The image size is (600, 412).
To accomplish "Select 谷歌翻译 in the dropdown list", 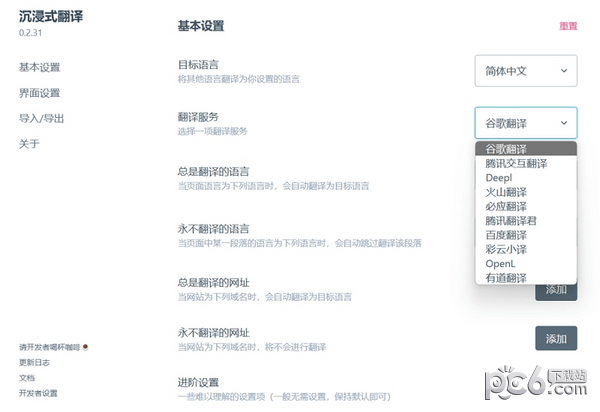I will pos(526,149).
